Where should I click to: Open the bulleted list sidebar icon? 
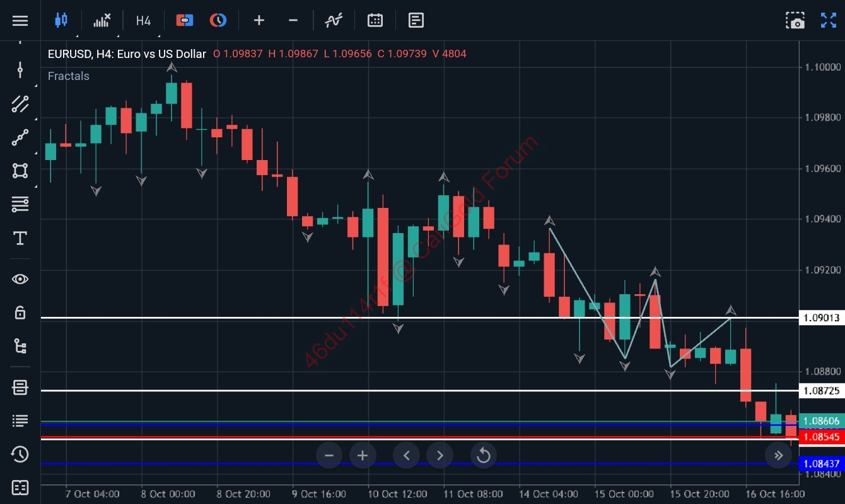pos(20,421)
